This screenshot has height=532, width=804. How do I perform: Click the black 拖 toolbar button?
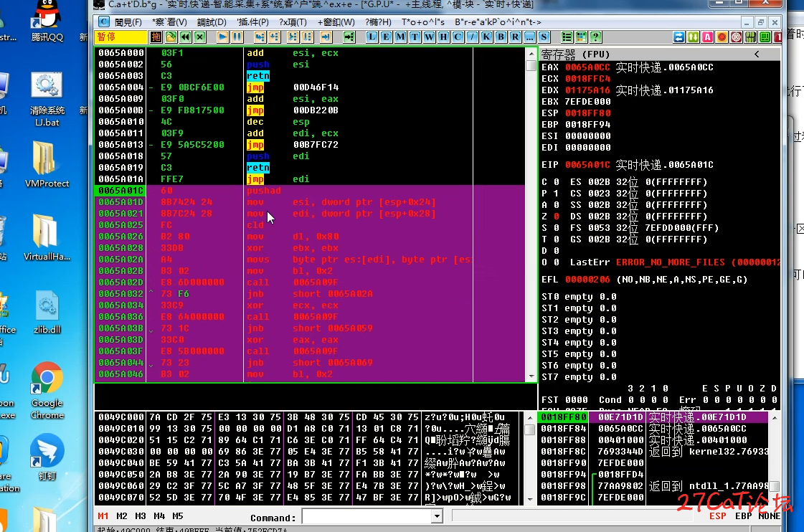click(x=156, y=37)
